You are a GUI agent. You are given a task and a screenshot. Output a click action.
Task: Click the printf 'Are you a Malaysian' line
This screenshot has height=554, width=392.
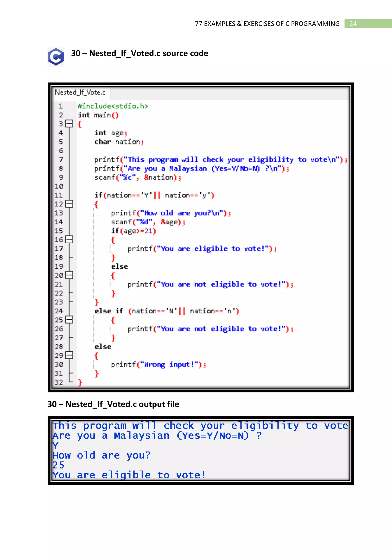[192, 169]
